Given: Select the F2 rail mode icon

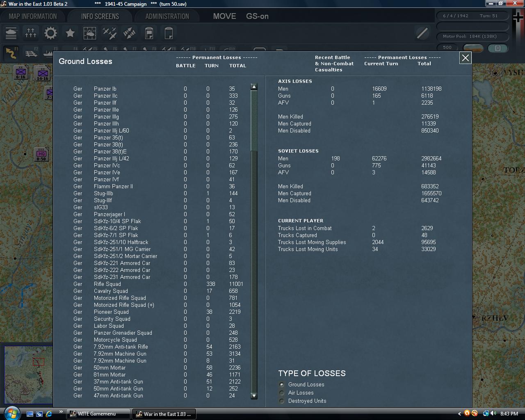Looking at the screenshot, I should tap(31, 52).
